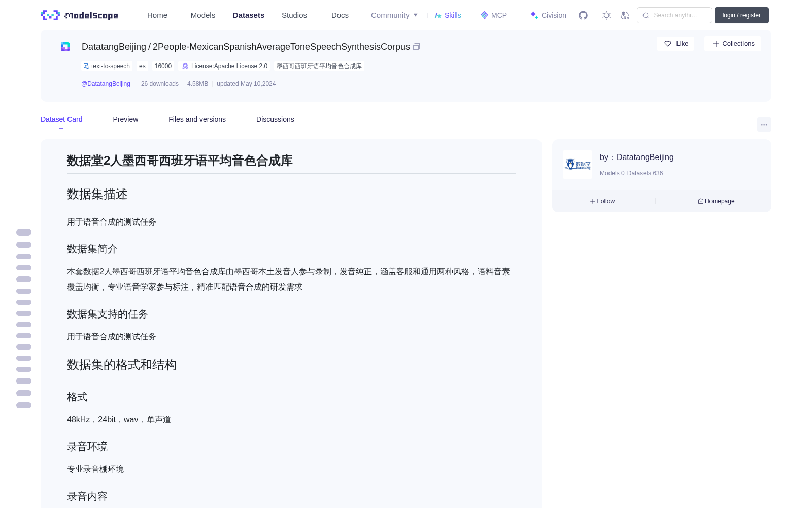Click the 数据集支持的任务 heading
The image size is (812, 508).
point(107,314)
